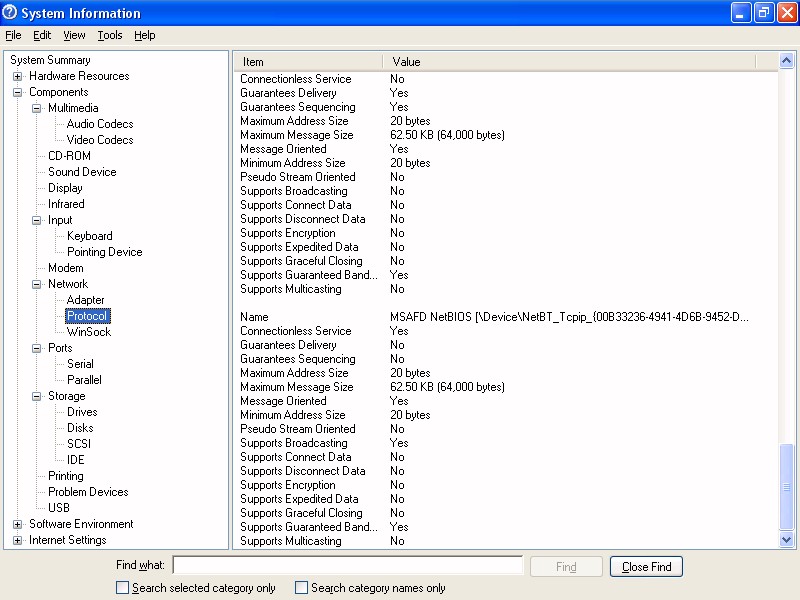Open the File menu
The width and height of the screenshot is (800, 600).
point(13,35)
